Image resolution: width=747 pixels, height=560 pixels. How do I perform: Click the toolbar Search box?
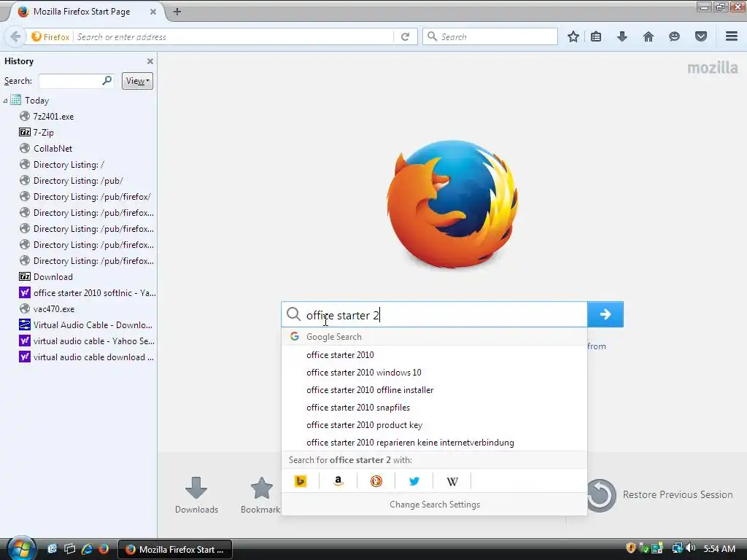tap(490, 36)
